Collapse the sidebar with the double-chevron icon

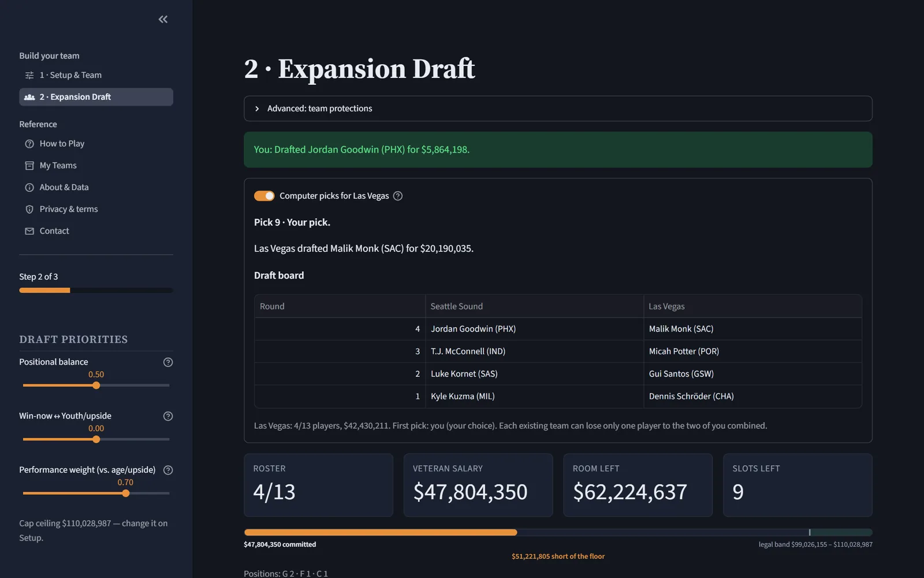[163, 19]
